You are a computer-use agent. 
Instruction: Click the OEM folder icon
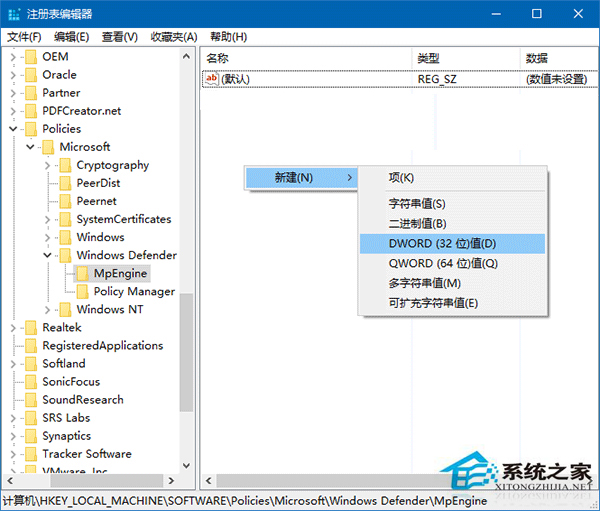(x=31, y=57)
